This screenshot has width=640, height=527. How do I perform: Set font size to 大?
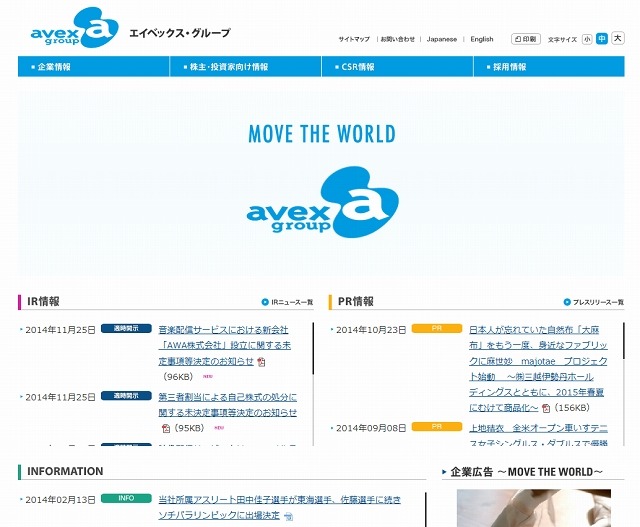[618, 38]
